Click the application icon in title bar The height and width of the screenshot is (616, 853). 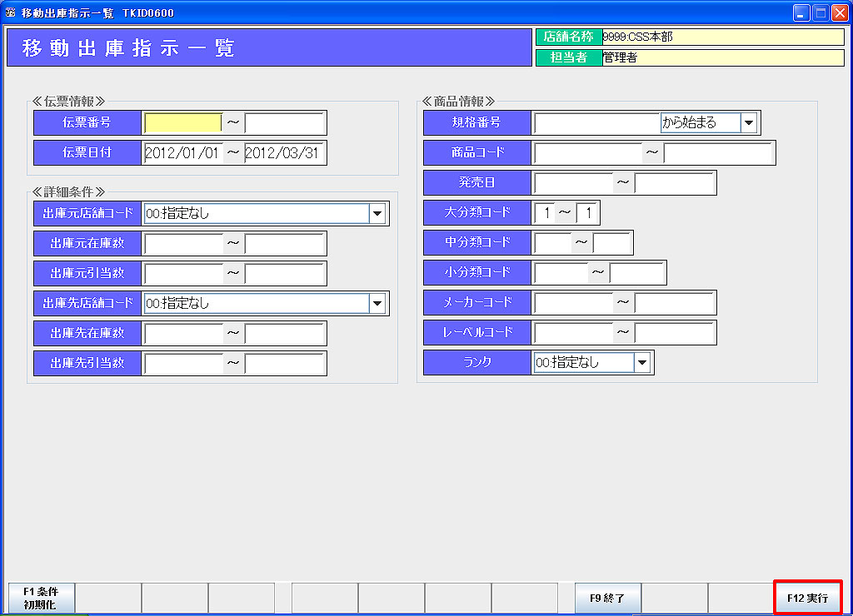(x=11, y=13)
